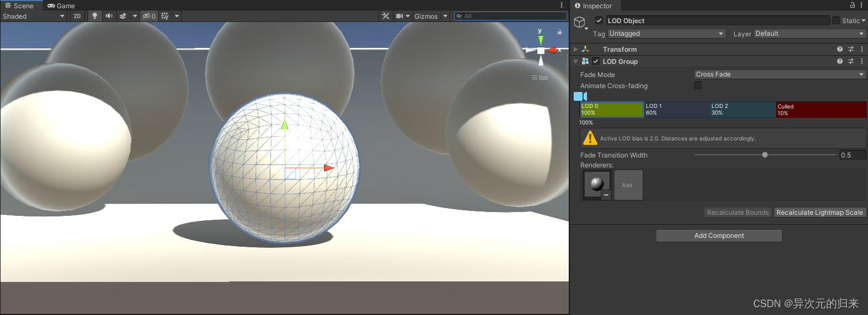
Task: Select the LOD 0 green level
Action: 612,109
